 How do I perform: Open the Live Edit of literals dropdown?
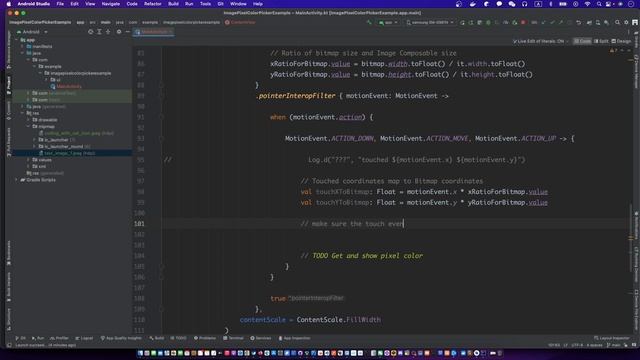[x=540, y=41]
